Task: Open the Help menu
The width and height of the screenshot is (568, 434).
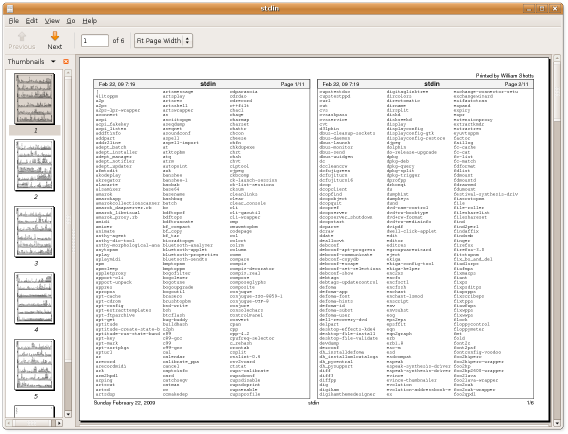Action: (x=89, y=21)
